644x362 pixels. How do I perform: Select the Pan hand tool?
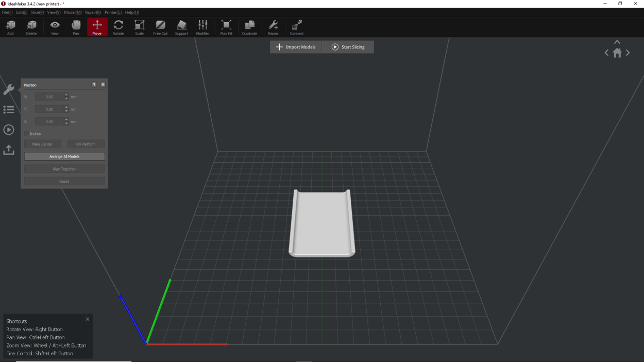point(76,27)
